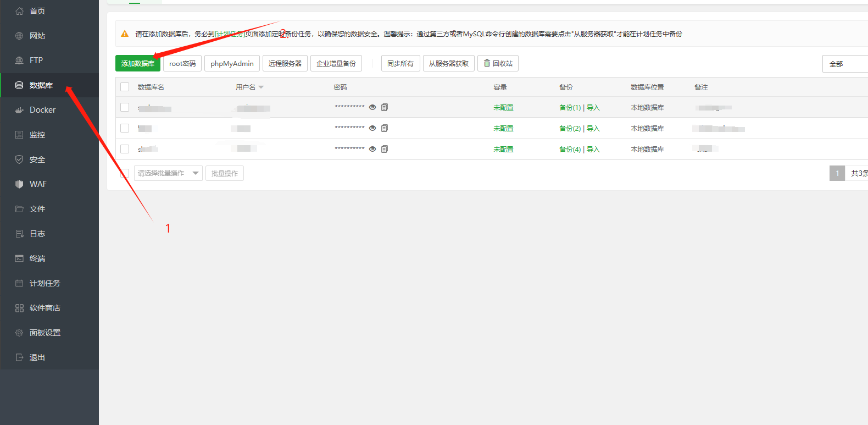Click the 添加数据库 button
868x425 pixels.
coord(138,63)
